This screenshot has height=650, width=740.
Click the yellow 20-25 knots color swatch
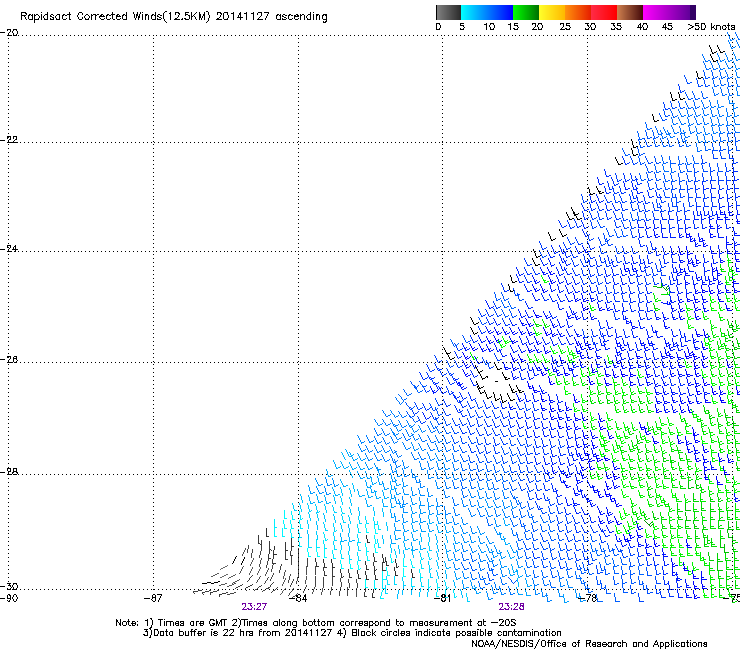552,12
